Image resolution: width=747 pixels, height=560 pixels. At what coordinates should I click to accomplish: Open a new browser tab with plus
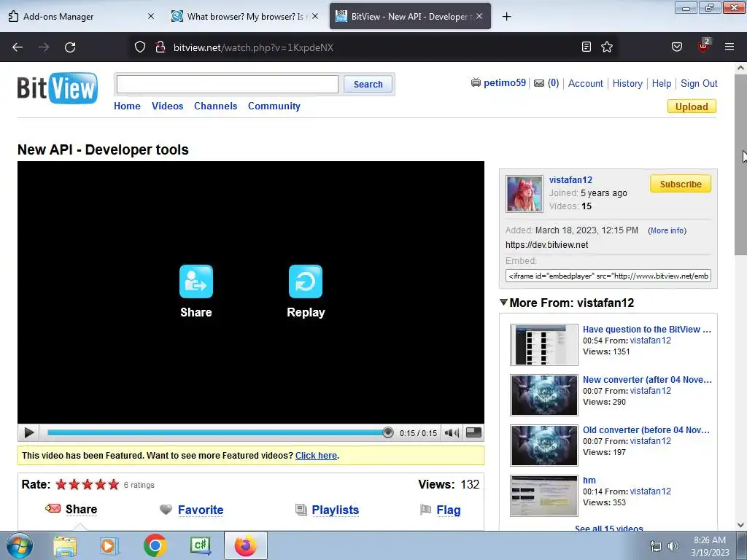tap(506, 17)
